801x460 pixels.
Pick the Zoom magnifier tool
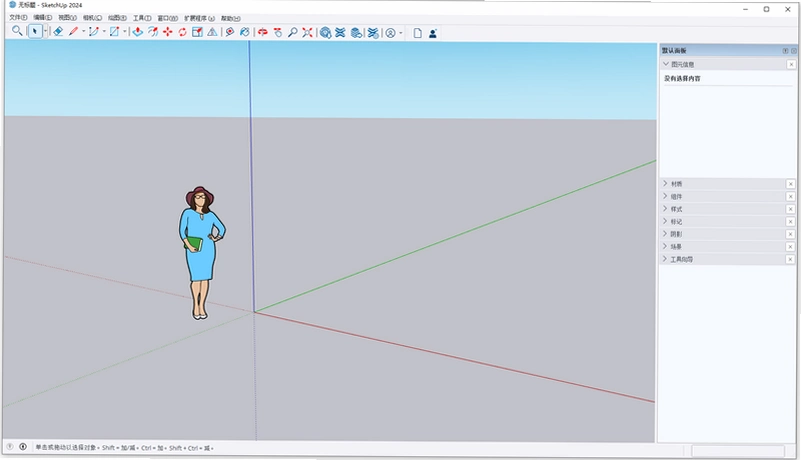(x=292, y=33)
